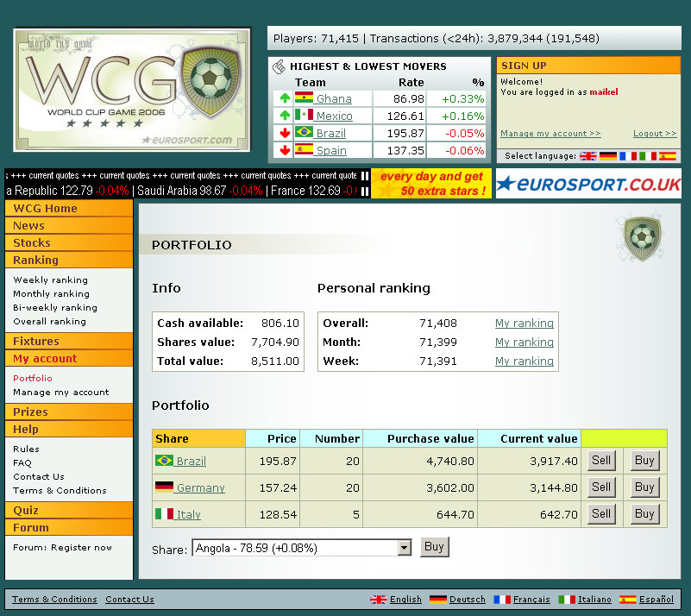
Task: Open Manage my account link in sign-up box
Action: tap(550, 134)
